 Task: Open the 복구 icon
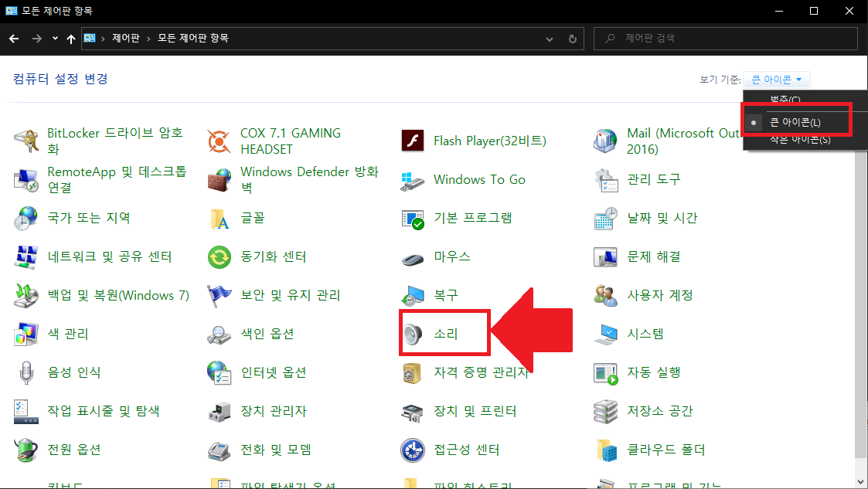click(413, 295)
